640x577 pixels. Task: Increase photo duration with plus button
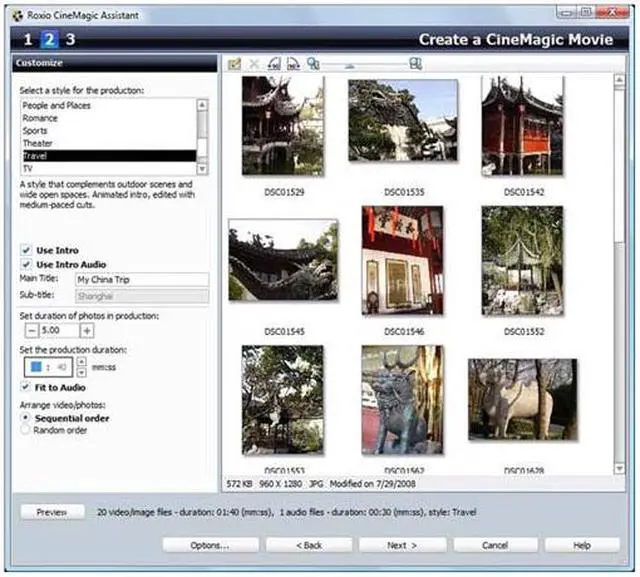[x=87, y=331]
